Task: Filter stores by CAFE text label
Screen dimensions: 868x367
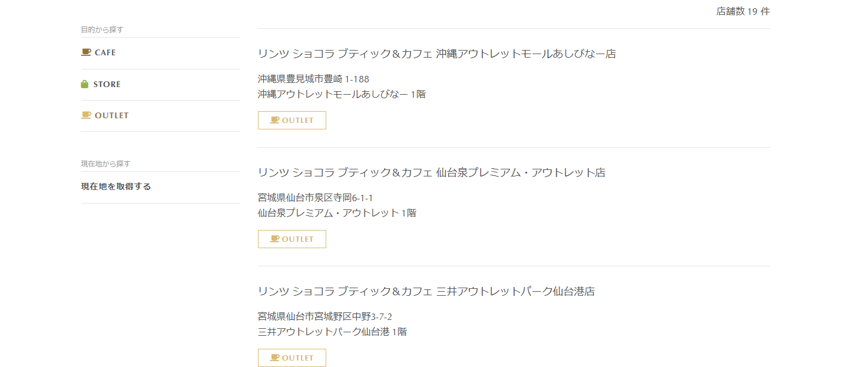Action: pyautogui.click(x=105, y=52)
